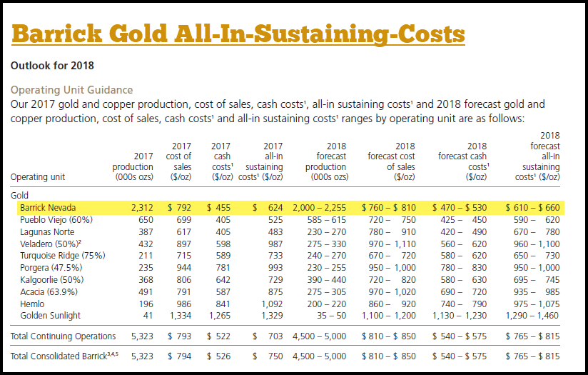Click Barrick Nevada cost of sales $ 792
588x375 pixels.
tap(179, 208)
